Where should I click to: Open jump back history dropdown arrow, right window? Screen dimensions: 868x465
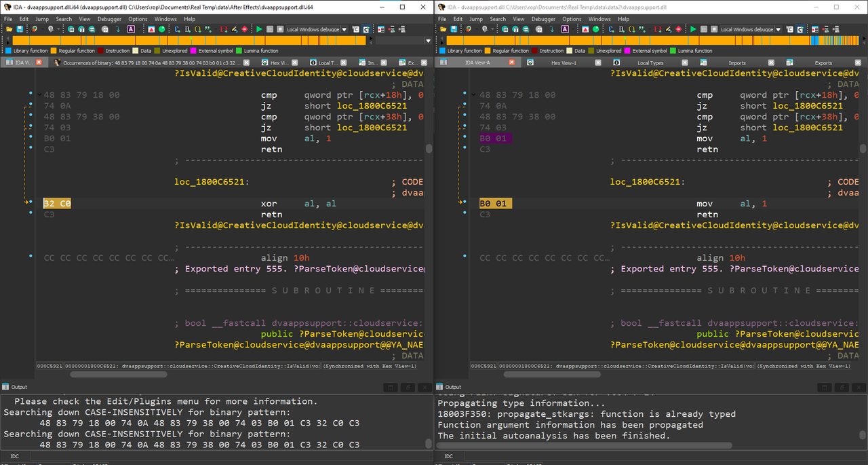(x=476, y=30)
